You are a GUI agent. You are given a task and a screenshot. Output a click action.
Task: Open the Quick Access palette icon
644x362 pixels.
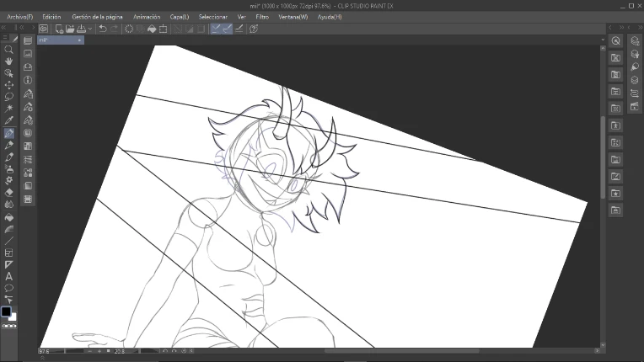pos(615,40)
